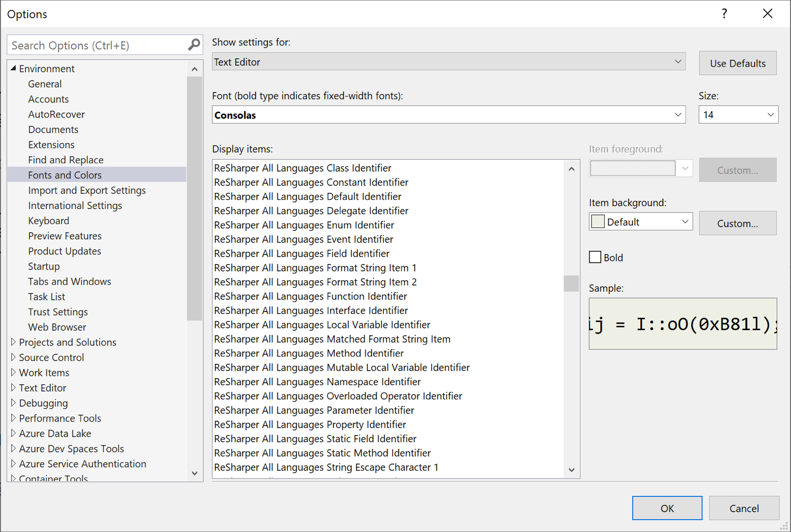Select ReSharper All Languages Class Identifier
The width and height of the screenshot is (791, 532).
click(x=303, y=168)
